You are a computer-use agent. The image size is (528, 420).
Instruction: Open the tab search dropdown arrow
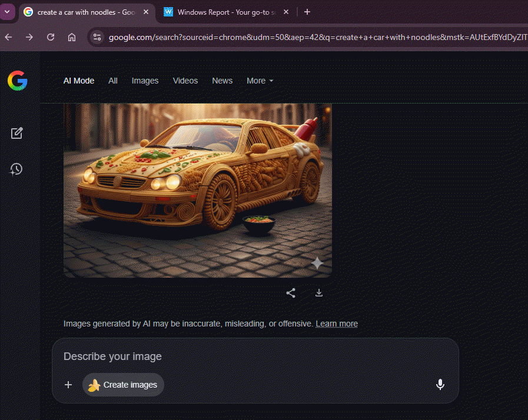[x=7, y=12]
